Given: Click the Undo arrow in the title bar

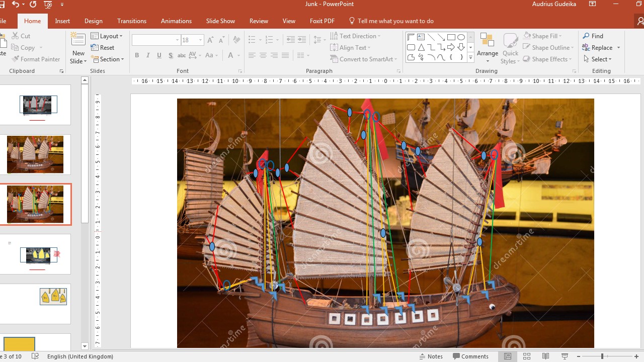Looking at the screenshot, I should 15,4.
